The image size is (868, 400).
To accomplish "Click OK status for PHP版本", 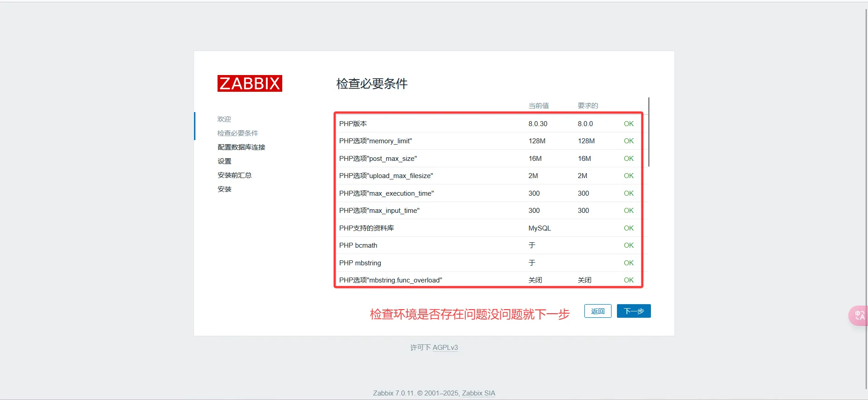I will tap(629, 123).
